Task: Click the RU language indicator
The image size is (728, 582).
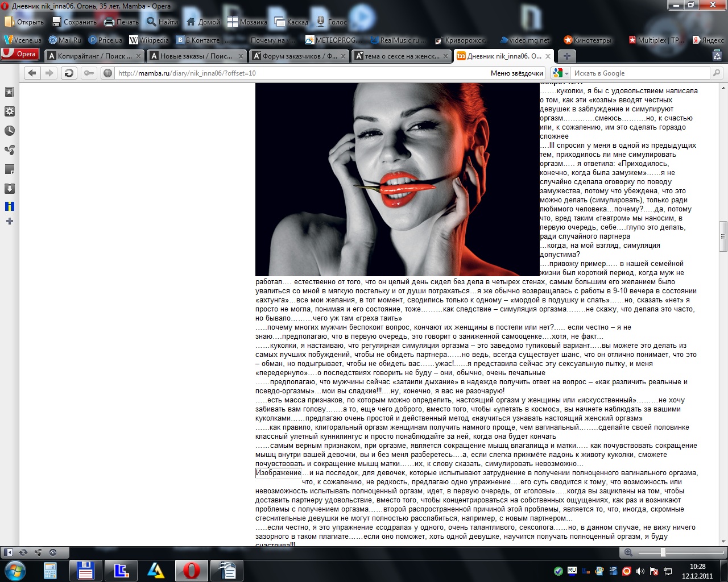Action: pyautogui.click(x=572, y=570)
